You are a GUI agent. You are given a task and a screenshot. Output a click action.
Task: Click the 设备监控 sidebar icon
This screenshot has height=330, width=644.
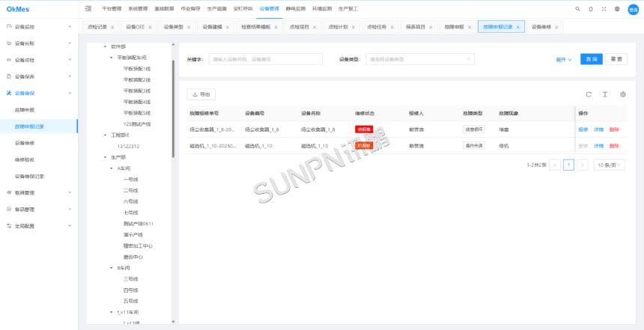tap(9, 27)
